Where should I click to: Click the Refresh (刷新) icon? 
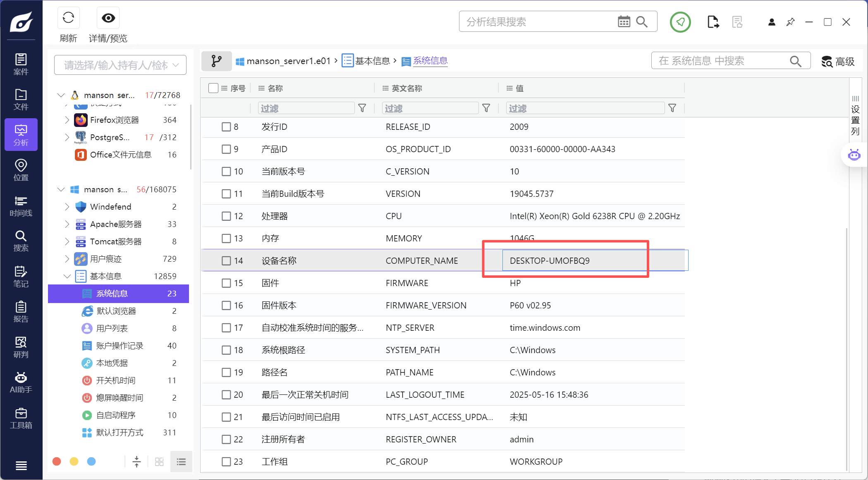pyautogui.click(x=68, y=18)
